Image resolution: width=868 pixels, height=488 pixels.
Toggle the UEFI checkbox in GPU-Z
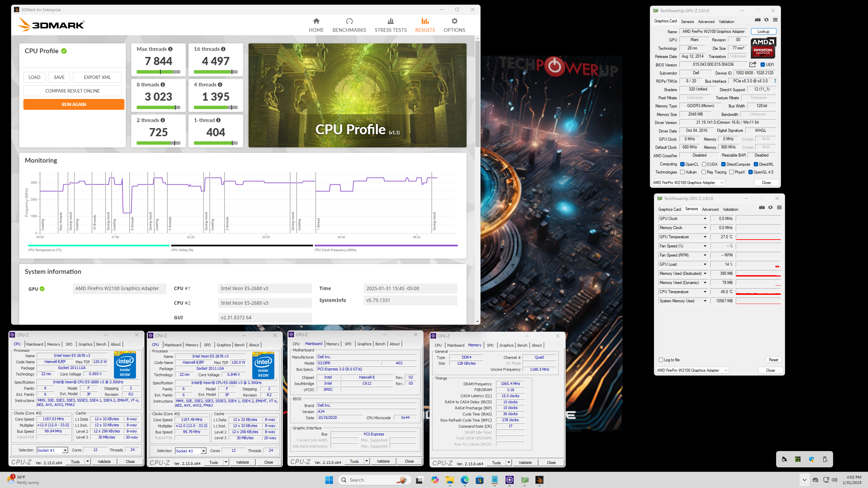[x=763, y=65]
